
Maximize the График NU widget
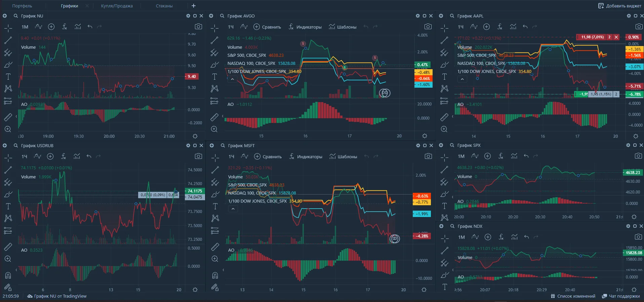[x=195, y=16]
